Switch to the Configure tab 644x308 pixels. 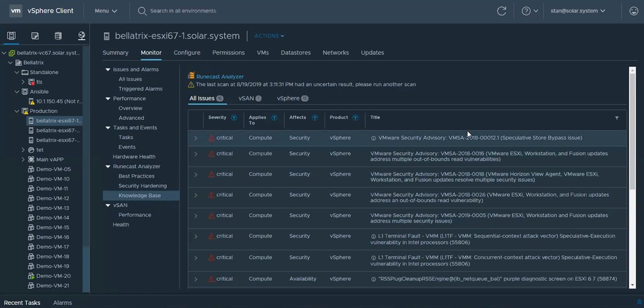(187, 53)
